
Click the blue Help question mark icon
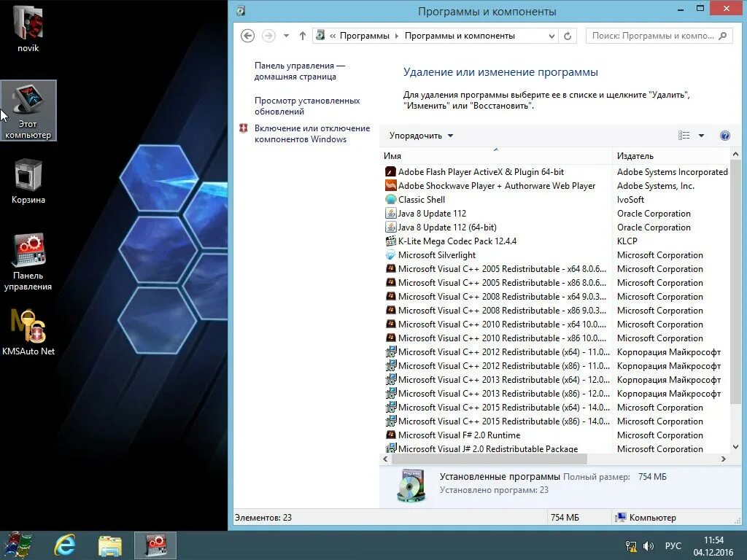(x=724, y=135)
